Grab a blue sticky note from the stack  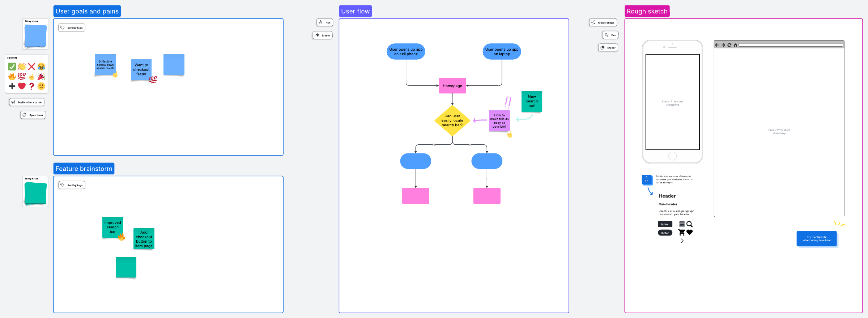(35, 36)
